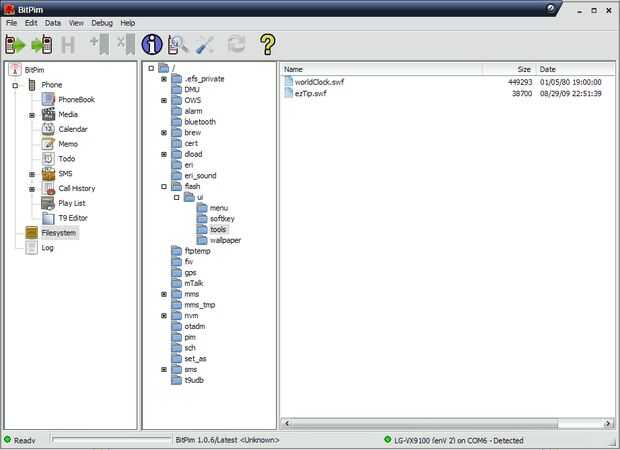Expand the mms folder
This screenshot has height=450, width=620.
tap(164, 294)
